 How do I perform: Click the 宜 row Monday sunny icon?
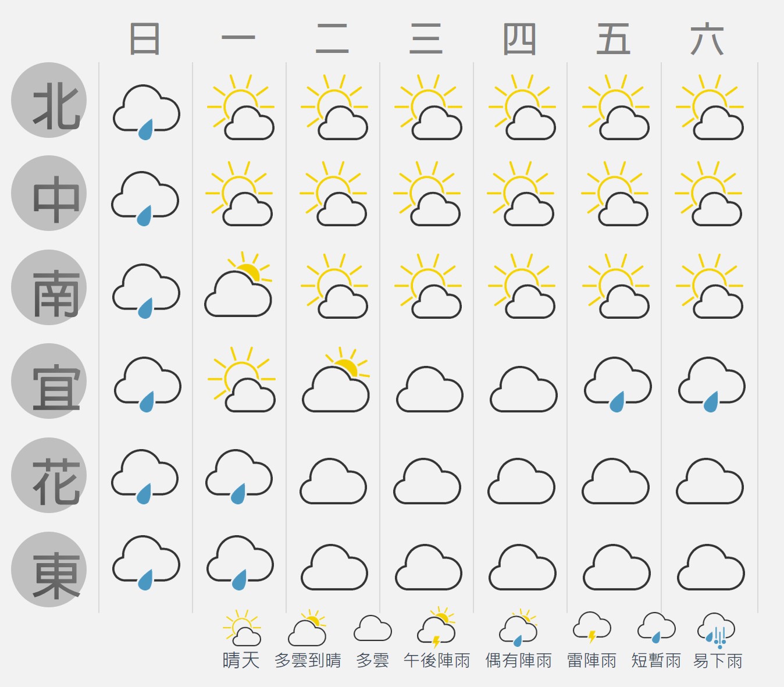pyautogui.click(x=241, y=379)
